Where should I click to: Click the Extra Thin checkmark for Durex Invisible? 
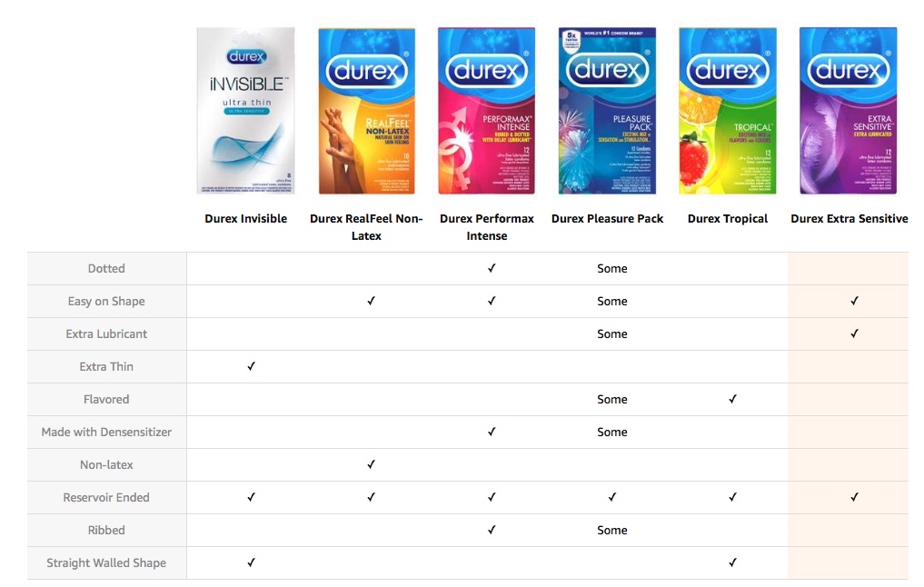[251, 366]
